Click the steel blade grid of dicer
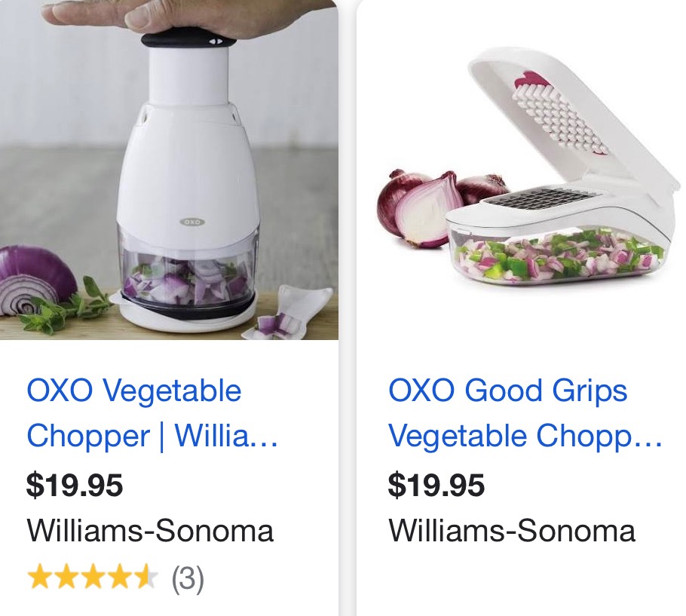This screenshot has width=686, height=616. [x=534, y=201]
